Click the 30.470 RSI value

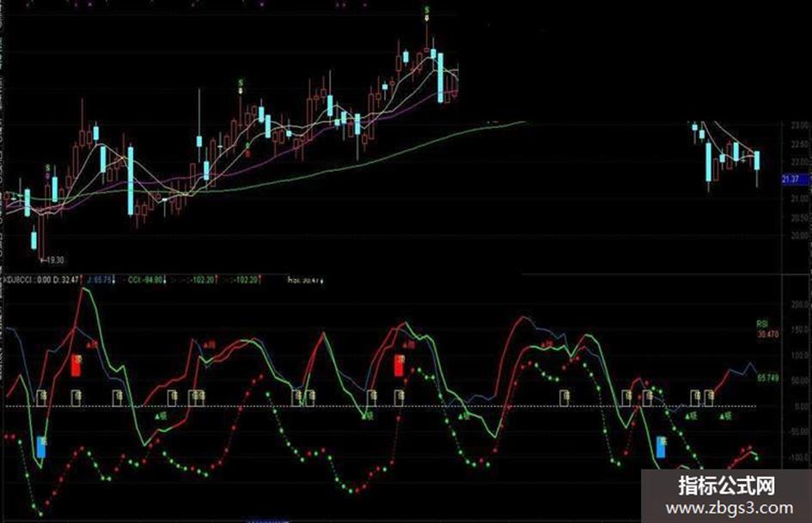pos(768,335)
